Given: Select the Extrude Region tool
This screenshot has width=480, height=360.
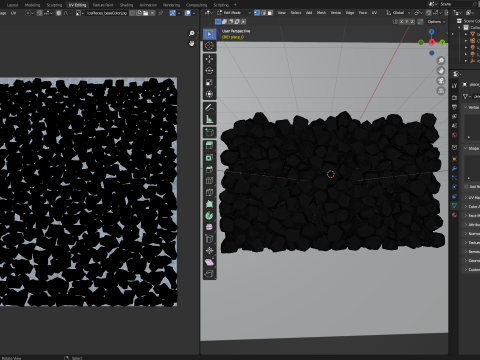Looking at the screenshot, I should pyautogui.click(x=209, y=145).
